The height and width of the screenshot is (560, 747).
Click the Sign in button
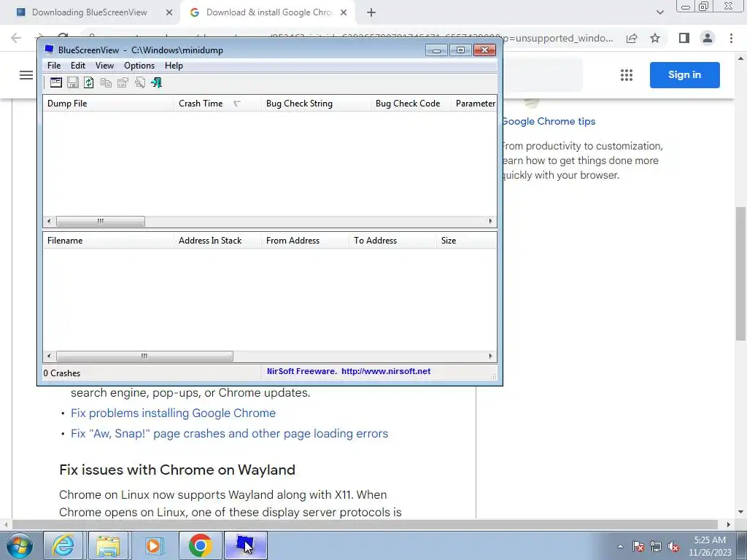[x=684, y=75]
